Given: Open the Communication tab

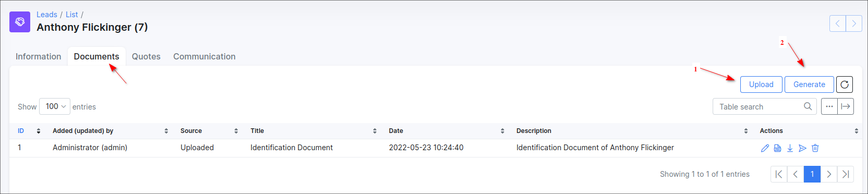Looking at the screenshot, I should [x=204, y=56].
